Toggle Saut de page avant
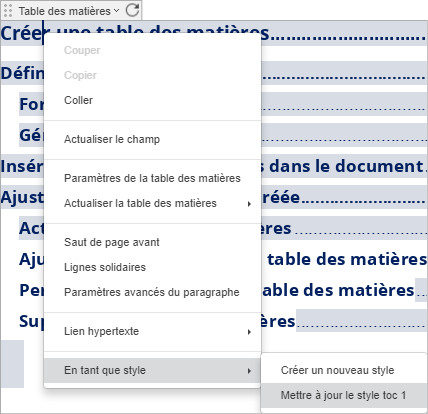 click(152, 242)
